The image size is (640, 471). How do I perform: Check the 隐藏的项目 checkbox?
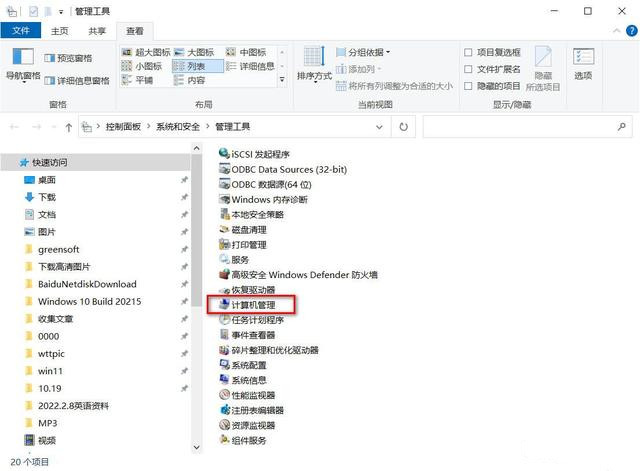click(469, 86)
